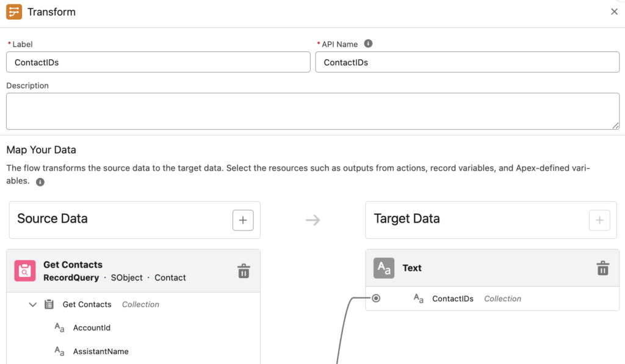
Task: Click the Transform element icon in header
Action: tap(14, 12)
